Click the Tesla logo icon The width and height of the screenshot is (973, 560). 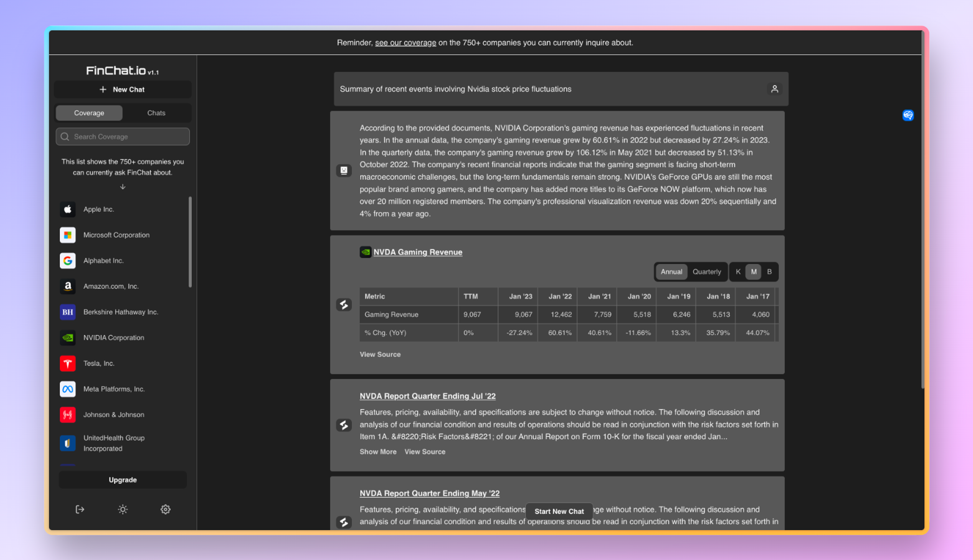(68, 363)
